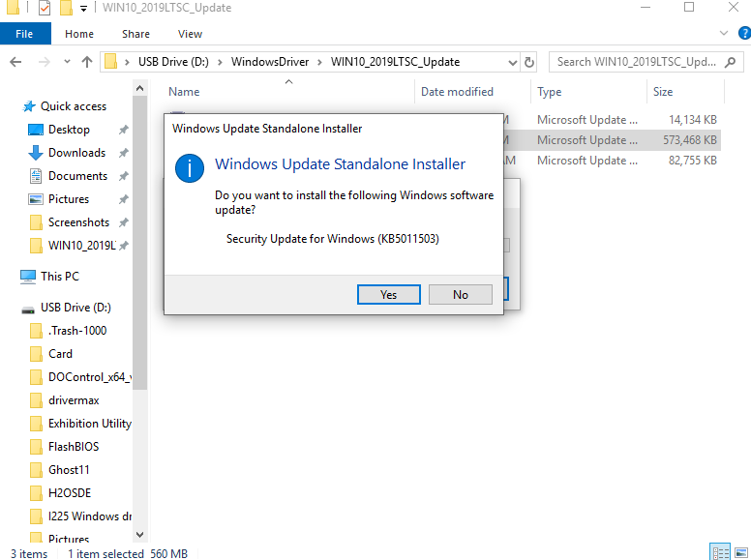Select the 573,468 KB update file row
Viewport: 751px width, 560px height.
point(612,140)
